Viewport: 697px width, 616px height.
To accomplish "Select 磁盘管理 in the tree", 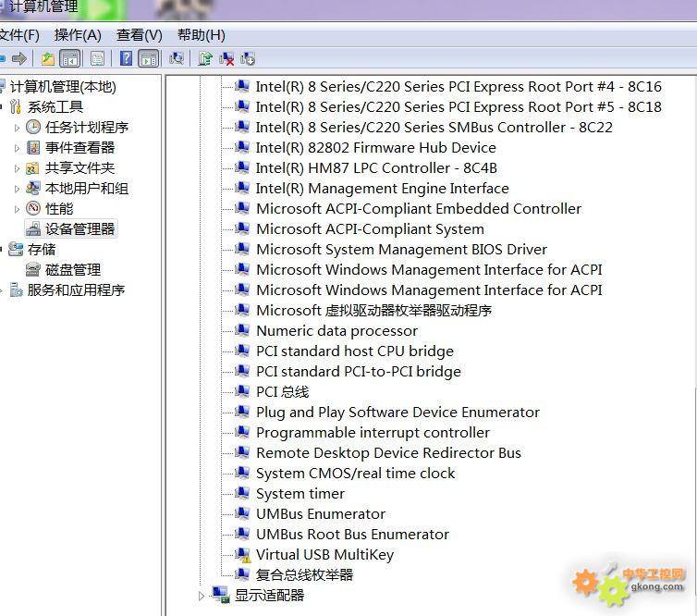I will [73, 270].
